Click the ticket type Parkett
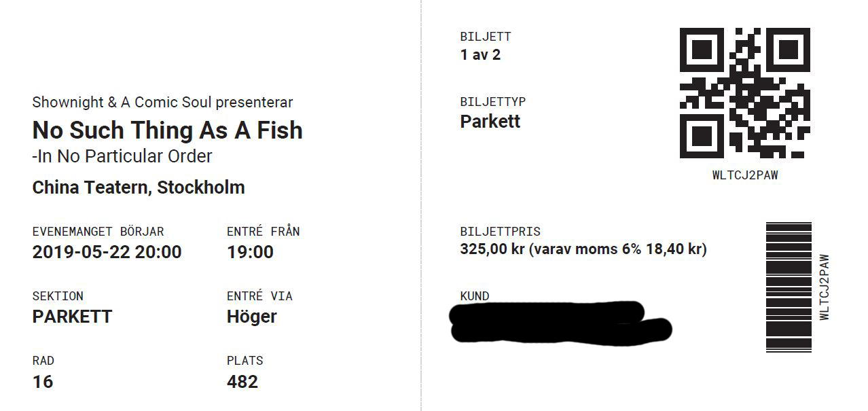 (490, 122)
